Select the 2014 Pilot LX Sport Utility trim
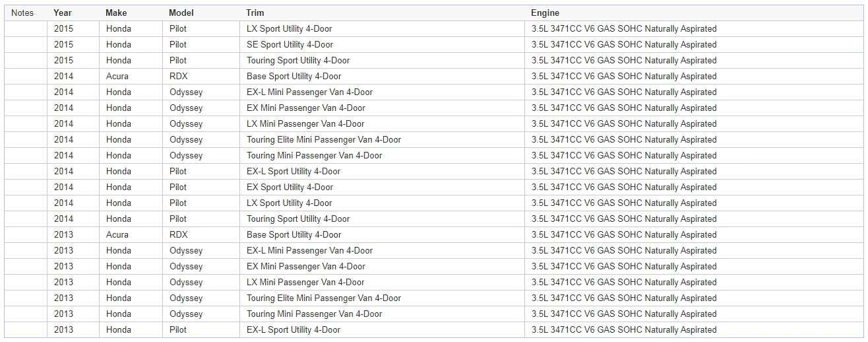868x342 pixels. click(x=289, y=203)
